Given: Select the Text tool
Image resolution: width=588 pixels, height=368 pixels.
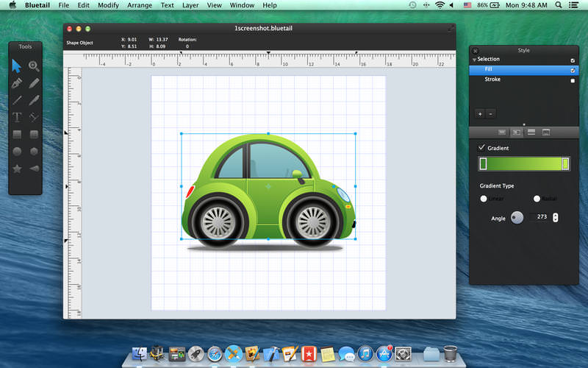Looking at the screenshot, I should (x=16, y=117).
